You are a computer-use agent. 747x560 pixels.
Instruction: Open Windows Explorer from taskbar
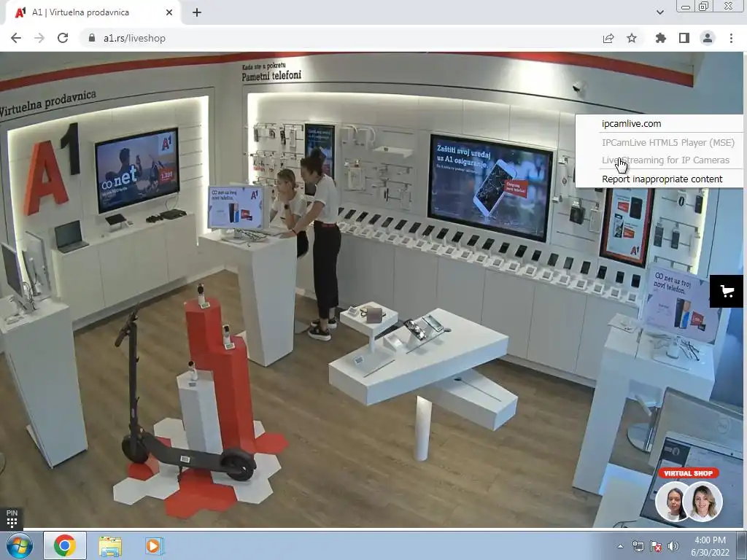[110, 546]
